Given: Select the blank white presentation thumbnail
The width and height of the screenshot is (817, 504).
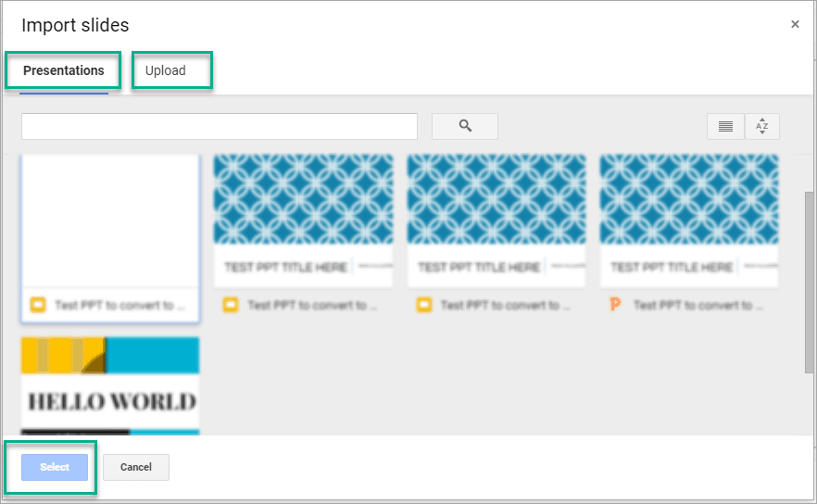Looking at the screenshot, I should click(x=110, y=222).
